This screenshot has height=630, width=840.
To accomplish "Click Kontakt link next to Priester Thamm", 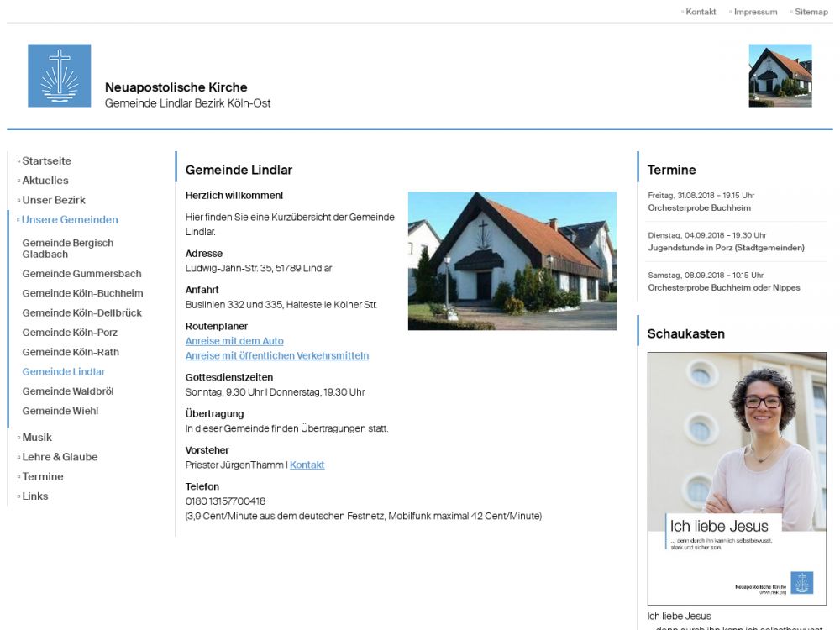I will tap(307, 465).
